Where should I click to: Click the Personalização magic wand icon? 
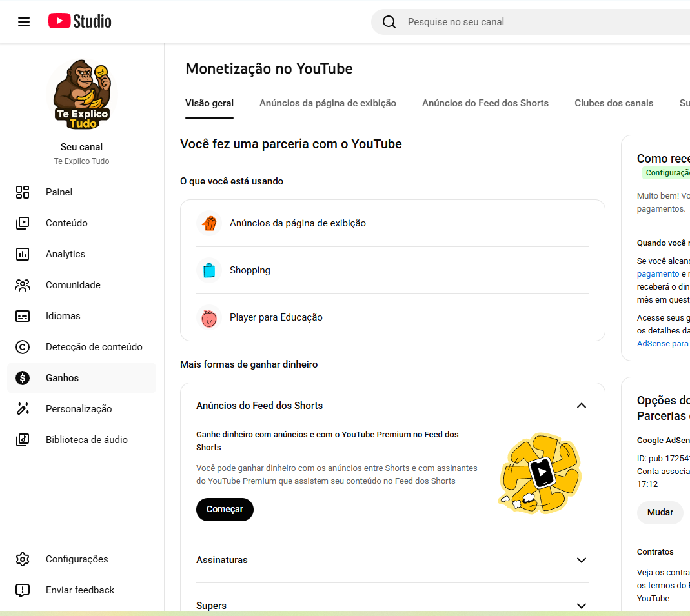(x=23, y=409)
